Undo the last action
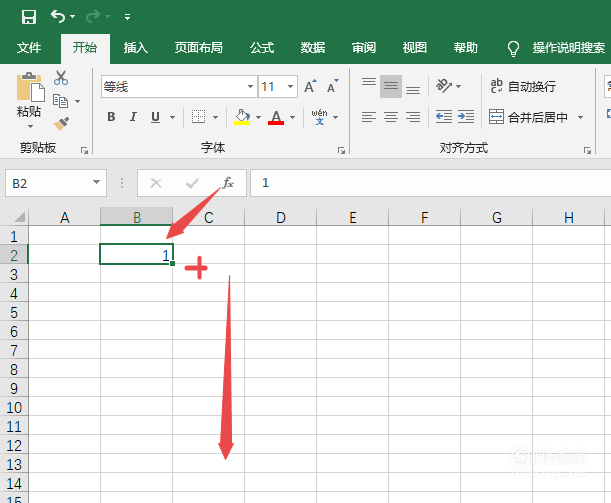The width and height of the screenshot is (611, 503). 58,16
